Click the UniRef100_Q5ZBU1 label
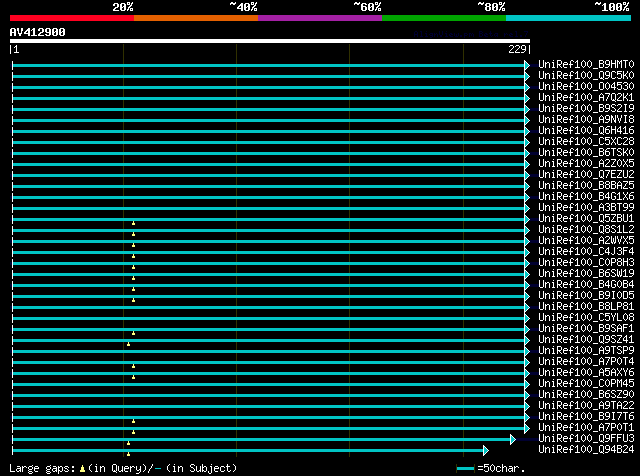The image size is (640, 476). [x=586, y=219]
